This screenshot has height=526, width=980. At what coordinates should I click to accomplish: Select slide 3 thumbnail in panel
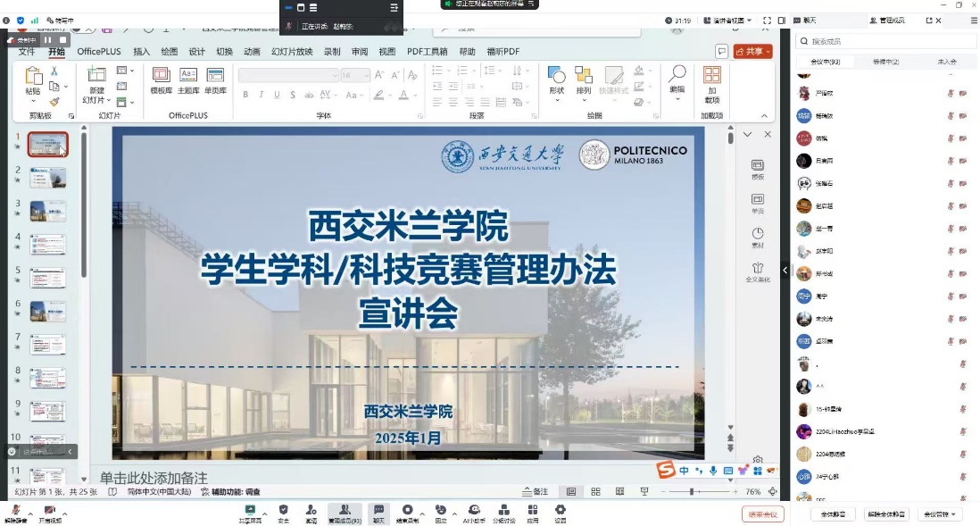pyautogui.click(x=48, y=211)
